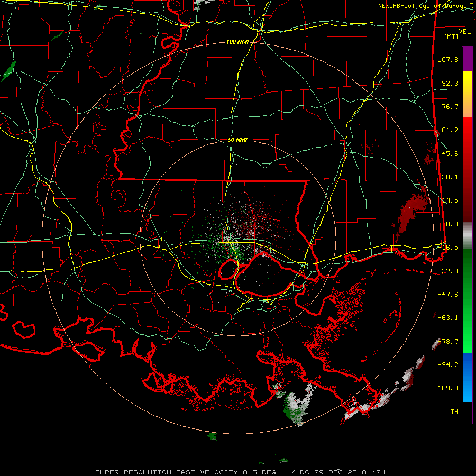The height and width of the screenshot is (476, 476).
Task: Click the 50 NMI range ring label
Action: click(x=237, y=140)
